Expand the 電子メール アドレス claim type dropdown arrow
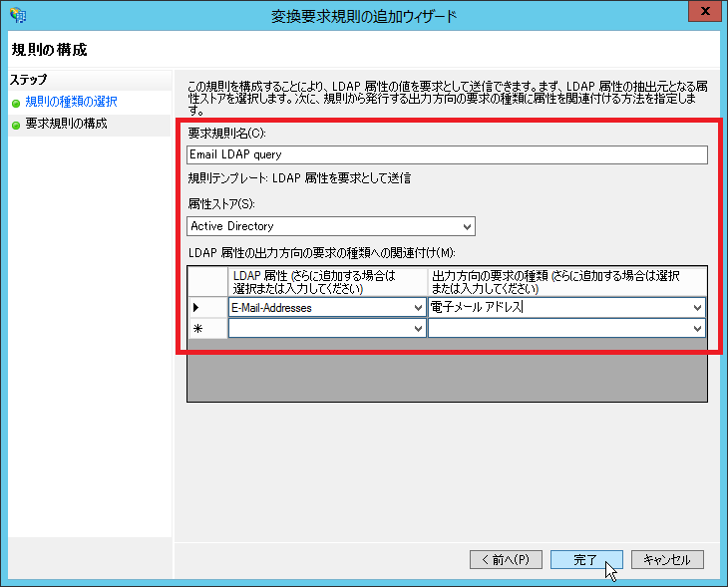Screen dimensions: 728x587 [697, 308]
